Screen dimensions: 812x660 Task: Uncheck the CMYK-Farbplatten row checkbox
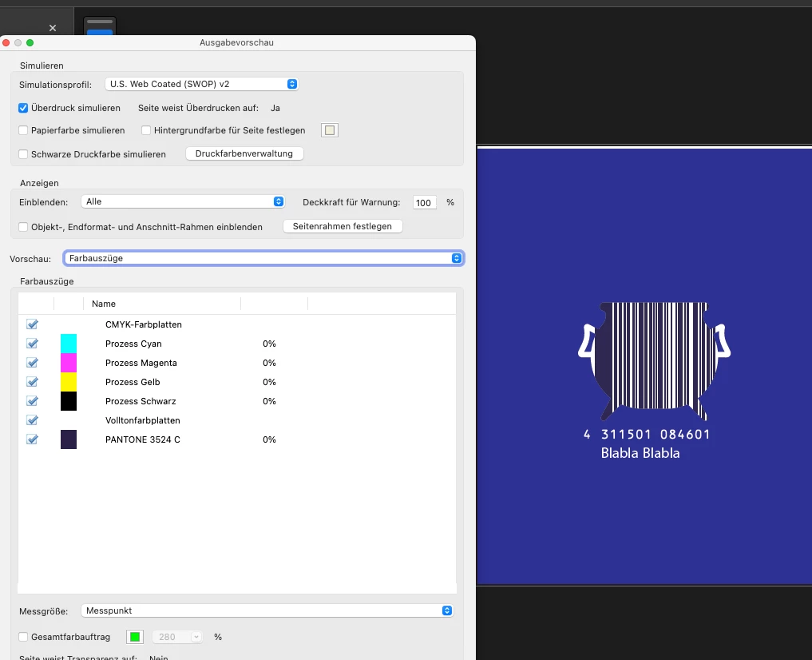(x=32, y=324)
